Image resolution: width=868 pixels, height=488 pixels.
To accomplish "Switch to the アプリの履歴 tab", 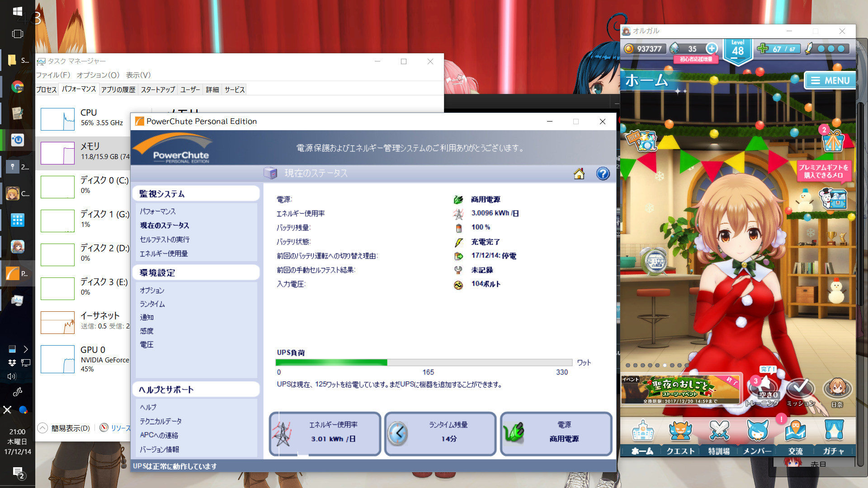I will click(118, 89).
